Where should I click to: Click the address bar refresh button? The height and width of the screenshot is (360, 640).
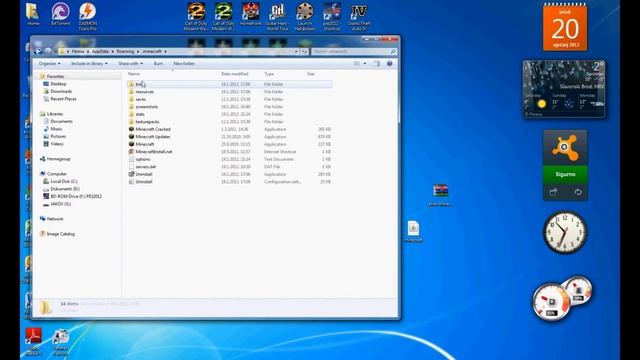coord(304,51)
